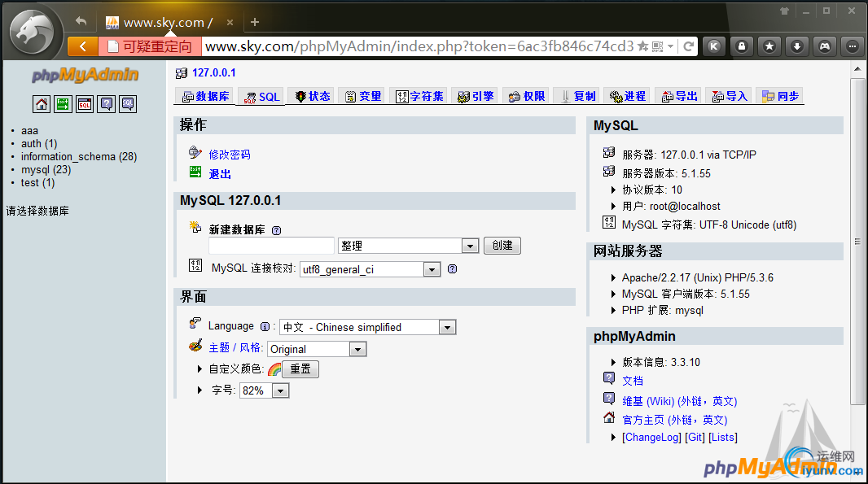
Task: Open downloads with the down-arrow icon
Action: [x=797, y=46]
